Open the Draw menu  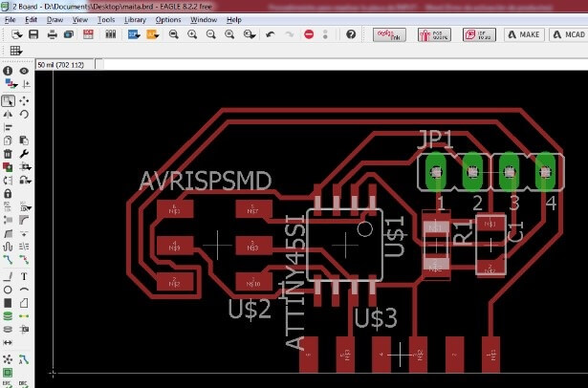54,20
